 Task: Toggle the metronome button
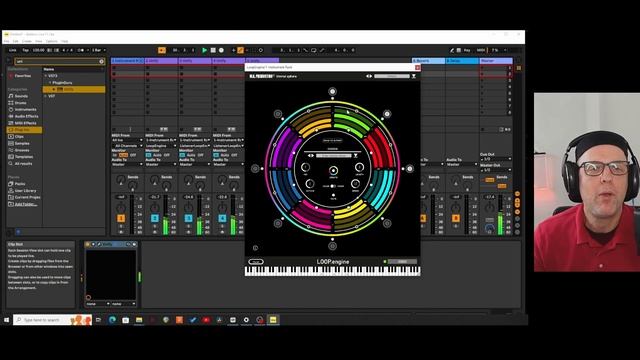tap(80, 50)
